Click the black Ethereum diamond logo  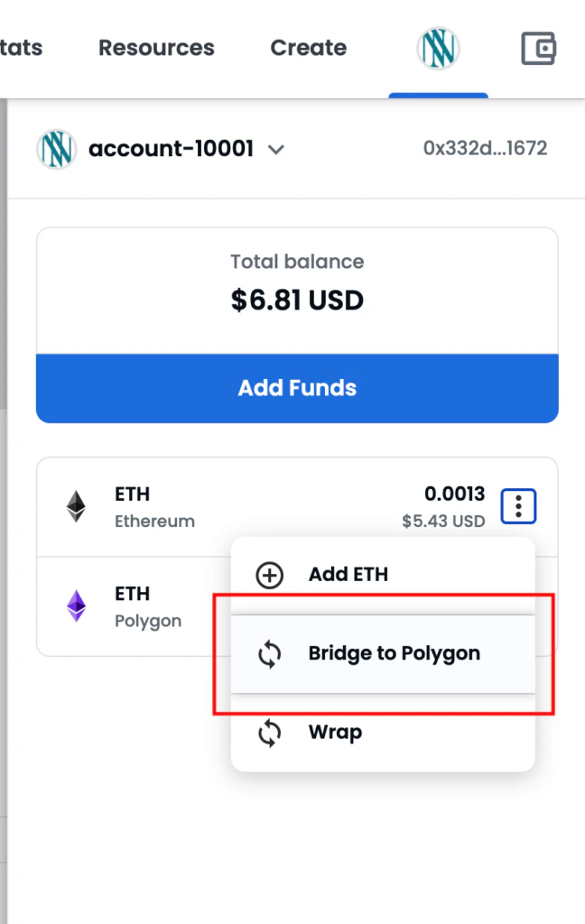(76, 506)
